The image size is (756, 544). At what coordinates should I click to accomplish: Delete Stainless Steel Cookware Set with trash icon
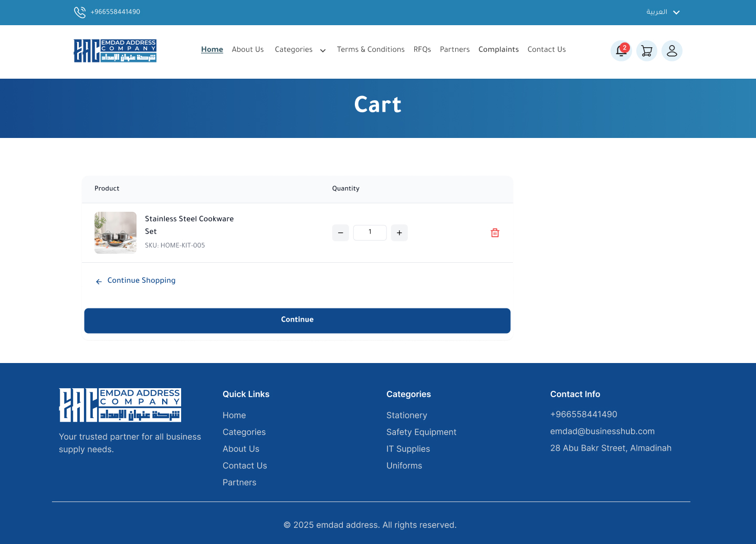[495, 233]
